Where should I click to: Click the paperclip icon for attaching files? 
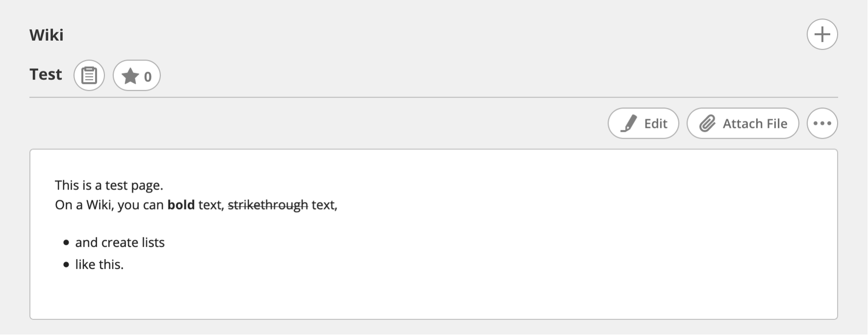point(707,123)
